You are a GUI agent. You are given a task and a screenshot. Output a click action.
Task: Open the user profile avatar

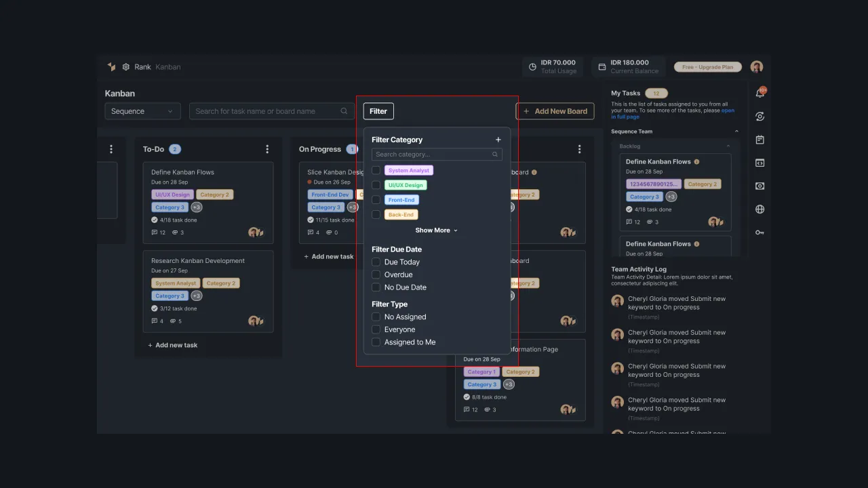tap(757, 66)
